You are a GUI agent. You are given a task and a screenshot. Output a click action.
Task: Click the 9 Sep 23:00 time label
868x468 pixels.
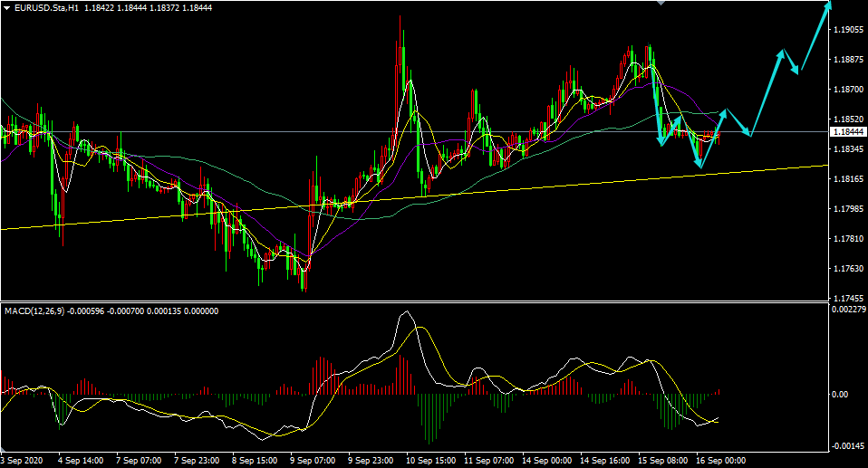(371, 460)
